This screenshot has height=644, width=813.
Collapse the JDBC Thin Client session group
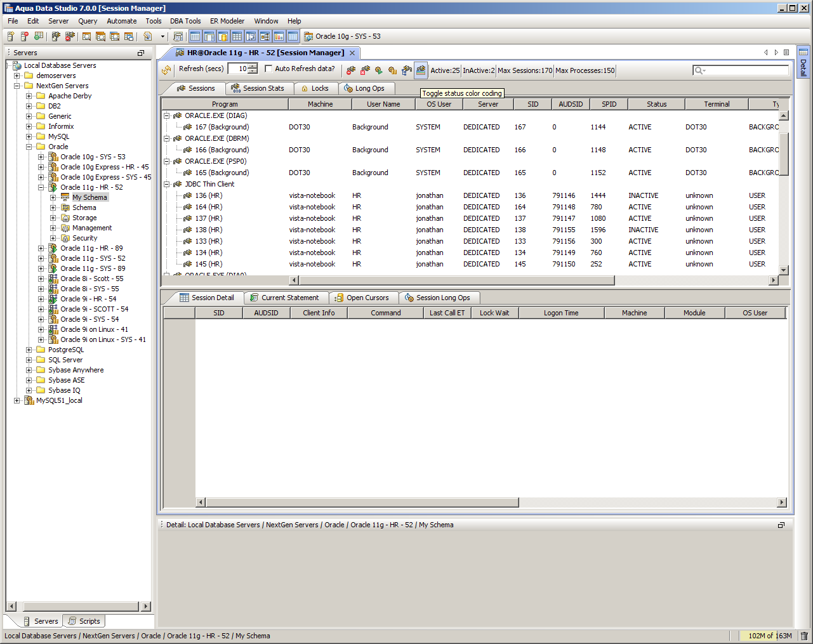pos(167,184)
